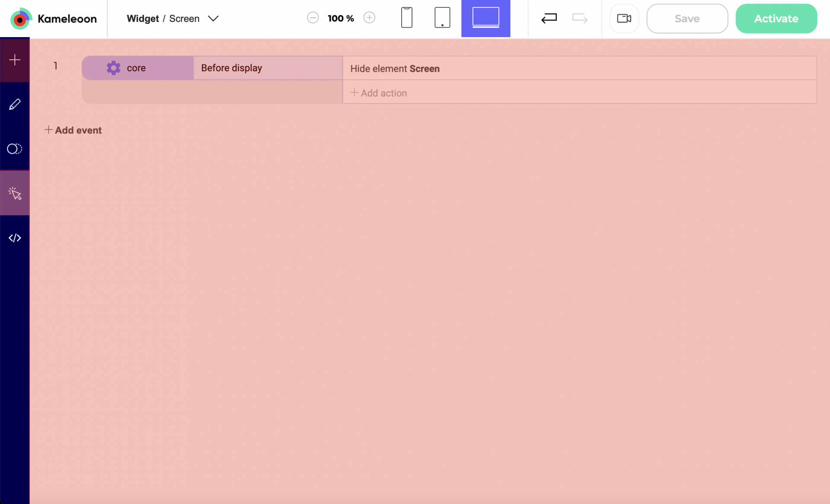Click the green Activate button

(776, 19)
